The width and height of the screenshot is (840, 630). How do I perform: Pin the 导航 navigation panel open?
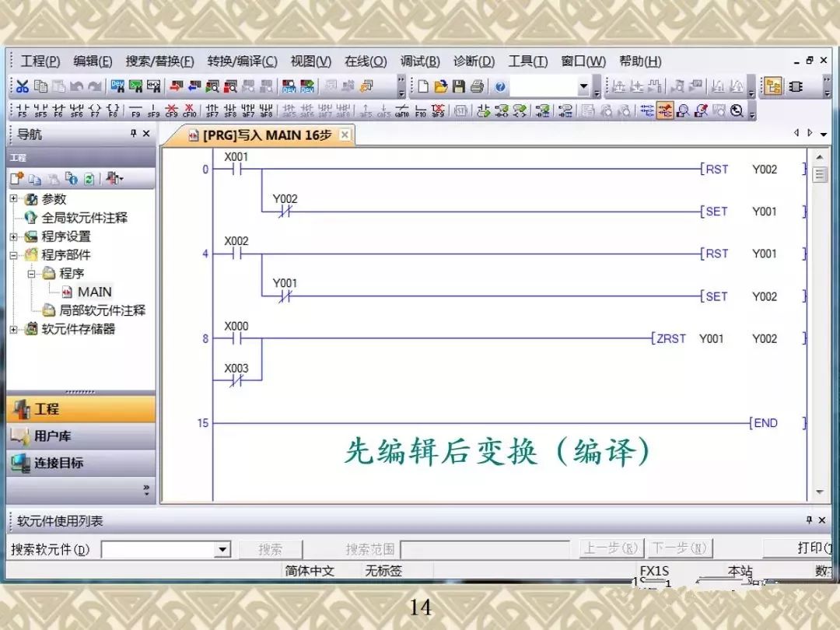[133, 133]
